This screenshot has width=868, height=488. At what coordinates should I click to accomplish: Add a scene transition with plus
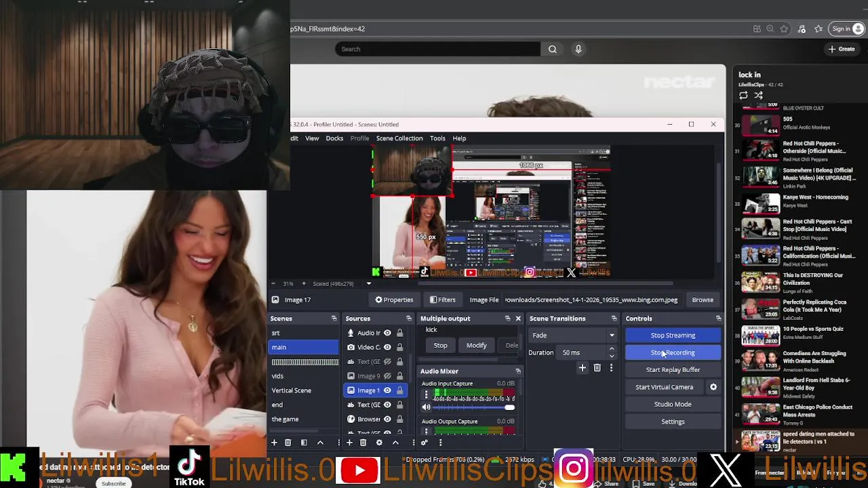tap(582, 368)
